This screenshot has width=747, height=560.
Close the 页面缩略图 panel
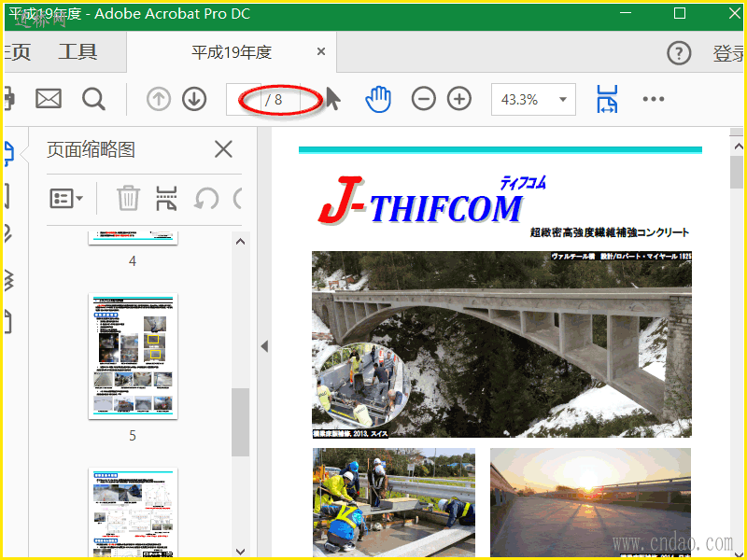pyautogui.click(x=223, y=149)
